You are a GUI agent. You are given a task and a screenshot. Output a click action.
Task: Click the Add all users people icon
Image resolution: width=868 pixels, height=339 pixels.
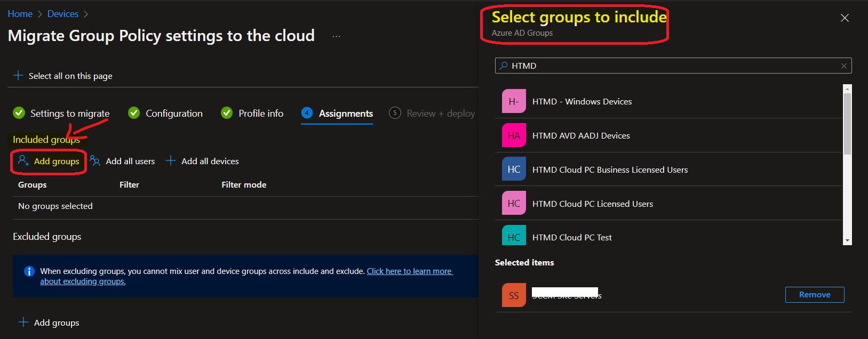pos(95,160)
